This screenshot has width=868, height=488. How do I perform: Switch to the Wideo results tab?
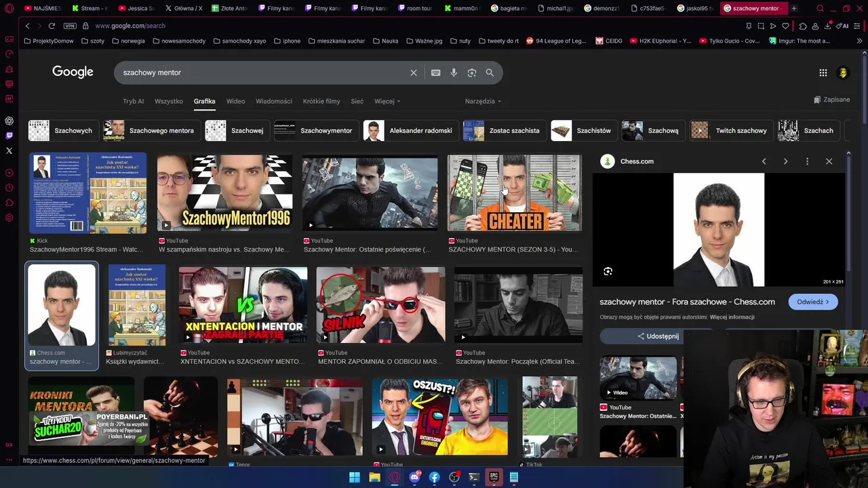coord(235,101)
